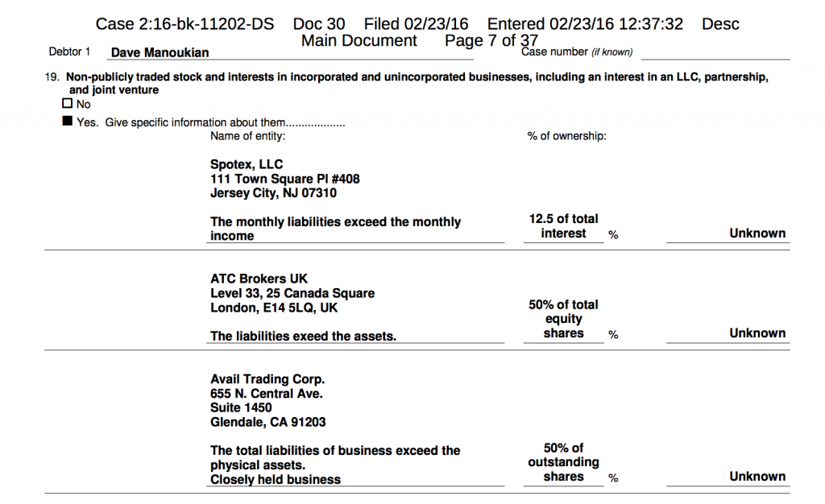Click the "50% of outstanding shares" field
Screen dimensions: 825x504
(563, 462)
